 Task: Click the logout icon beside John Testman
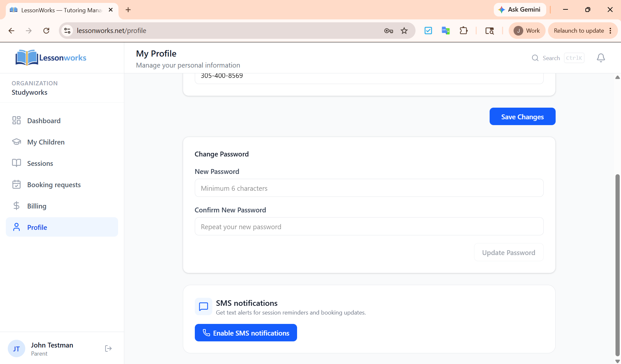[x=108, y=348]
